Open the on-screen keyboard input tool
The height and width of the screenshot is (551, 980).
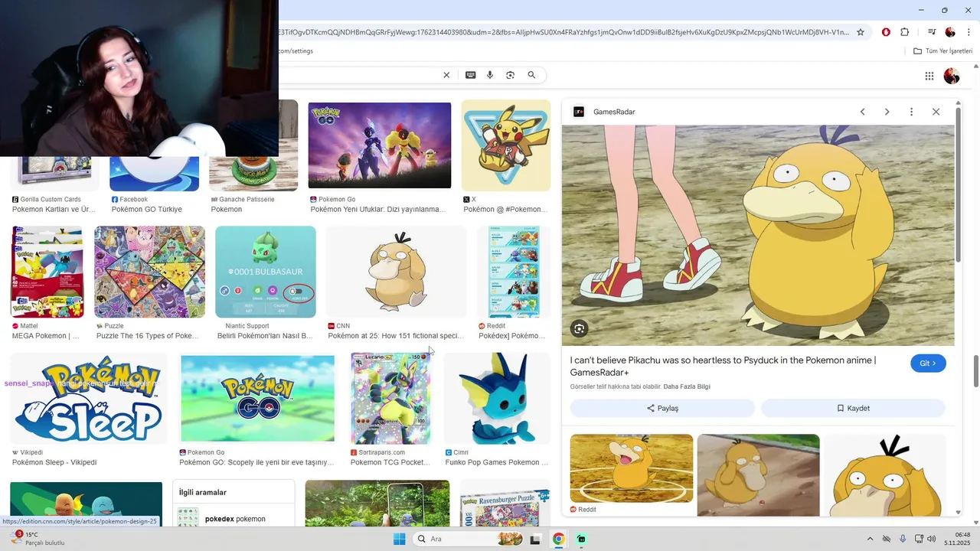coord(470,75)
